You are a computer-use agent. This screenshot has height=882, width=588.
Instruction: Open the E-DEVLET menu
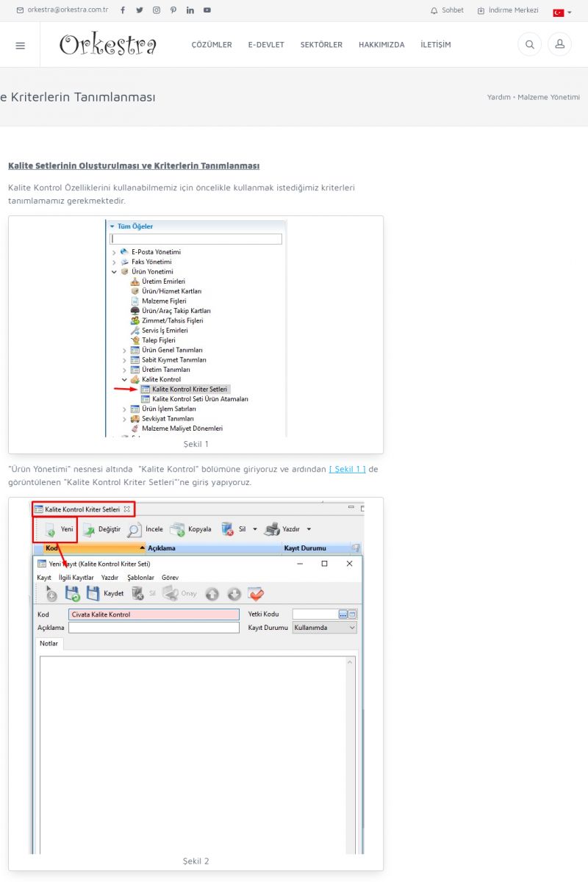(x=266, y=45)
